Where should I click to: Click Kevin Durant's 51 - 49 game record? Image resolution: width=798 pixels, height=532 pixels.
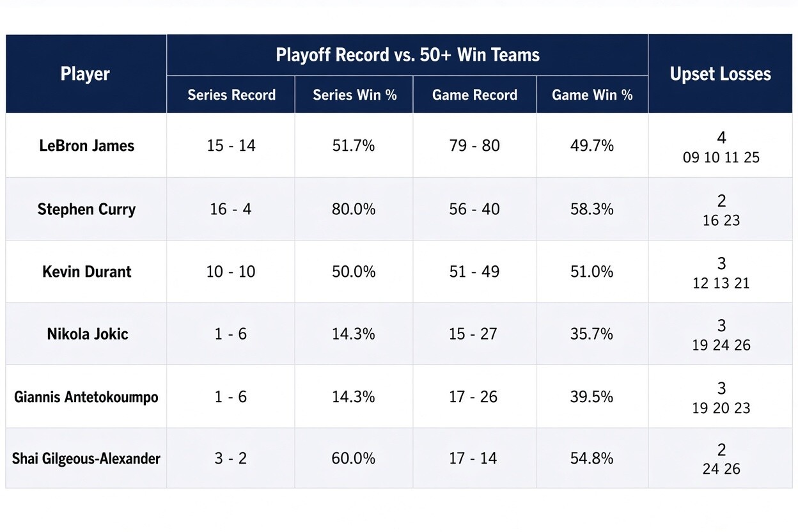tap(474, 271)
